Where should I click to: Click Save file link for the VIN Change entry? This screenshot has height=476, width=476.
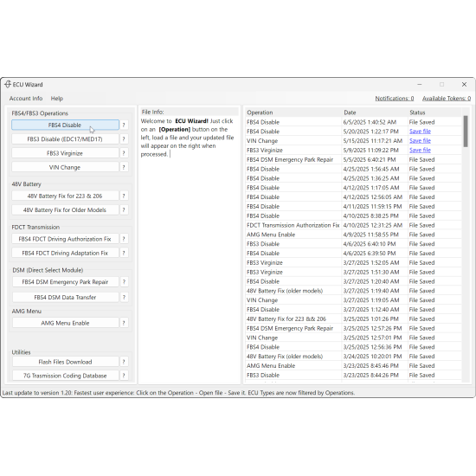[x=420, y=141]
